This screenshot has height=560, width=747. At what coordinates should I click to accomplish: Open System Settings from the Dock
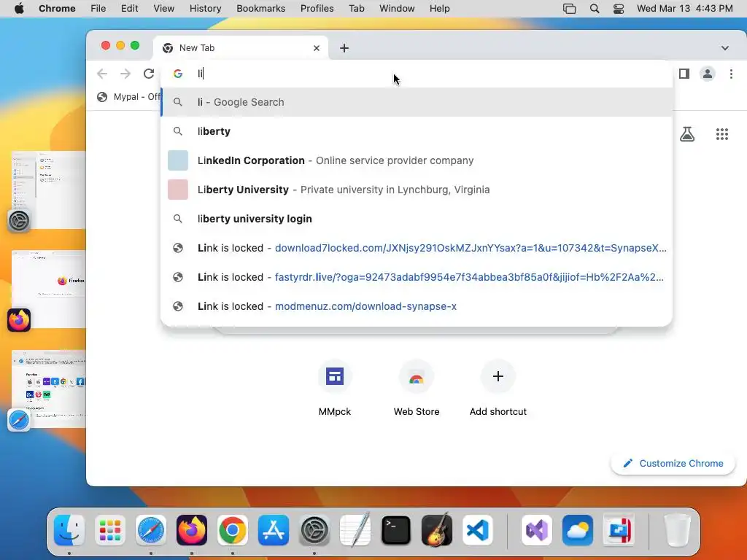[314, 530]
